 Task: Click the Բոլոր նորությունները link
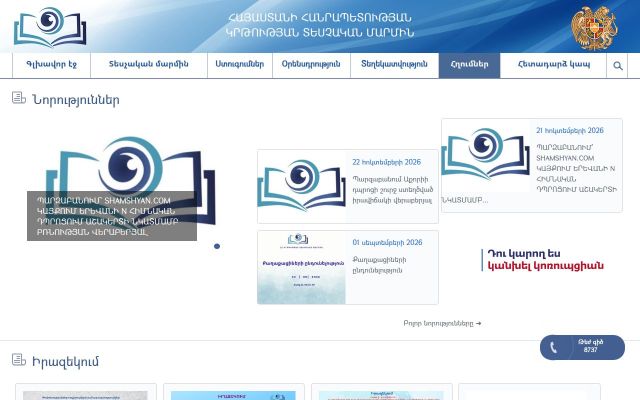(442, 323)
